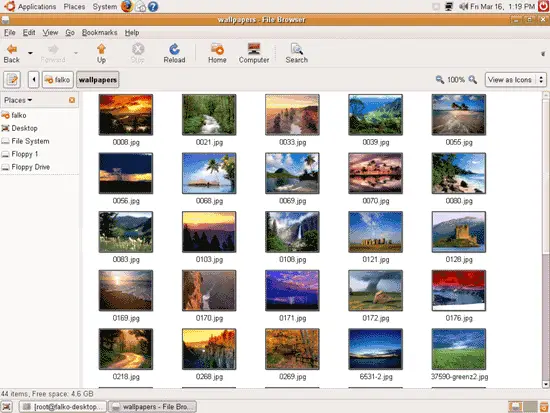
Task: Select the 0108.jpg waterfall thumbnail
Action: coord(292,232)
